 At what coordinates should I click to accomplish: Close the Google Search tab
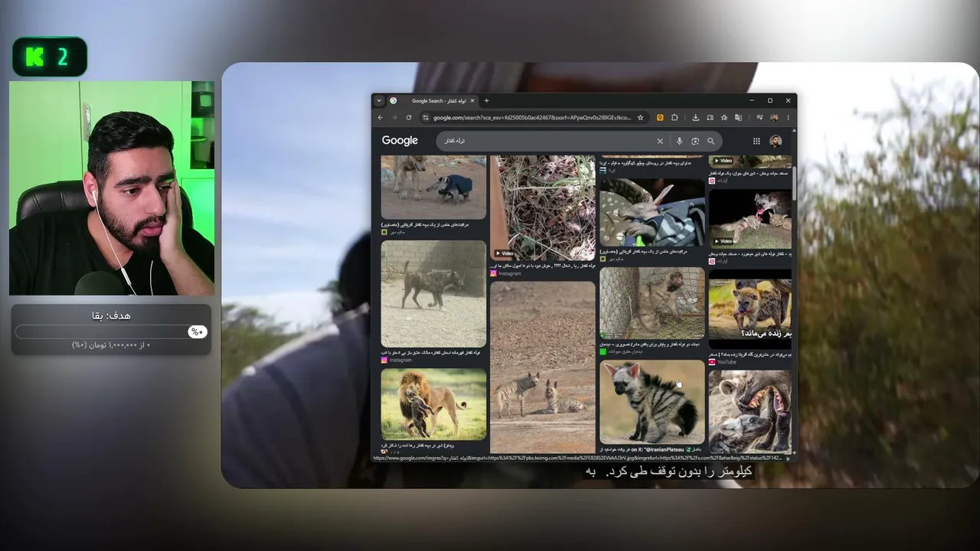click(472, 100)
